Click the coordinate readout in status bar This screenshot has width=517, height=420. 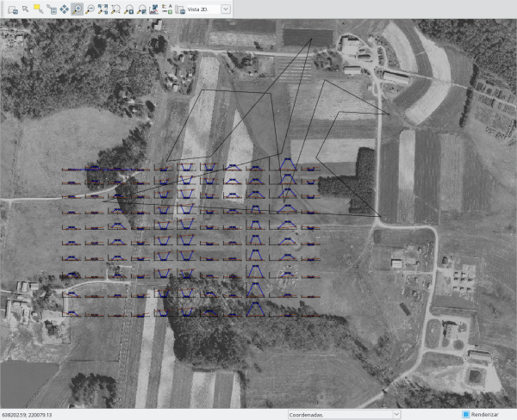(x=28, y=414)
